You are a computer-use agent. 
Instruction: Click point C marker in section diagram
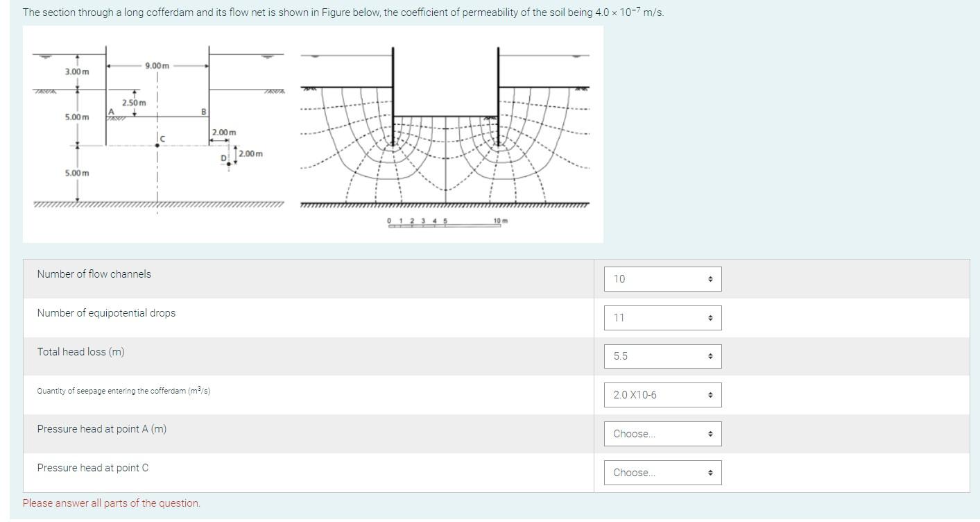tap(158, 146)
